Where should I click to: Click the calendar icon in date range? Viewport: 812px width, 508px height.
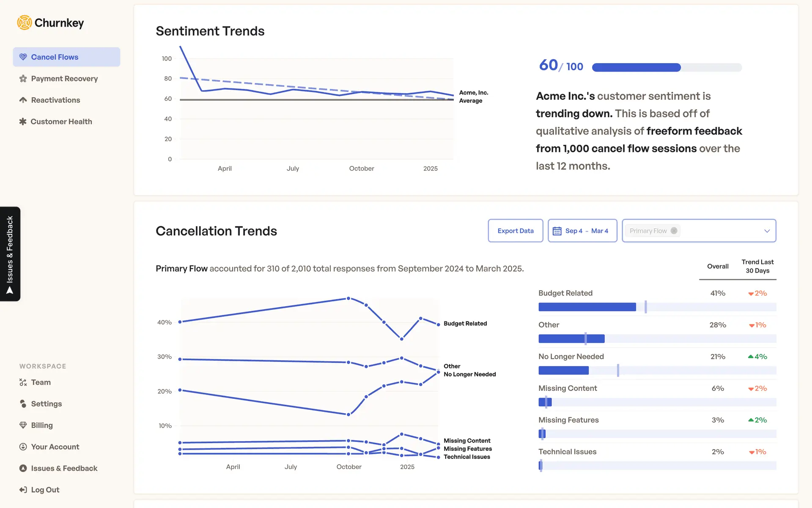click(557, 231)
